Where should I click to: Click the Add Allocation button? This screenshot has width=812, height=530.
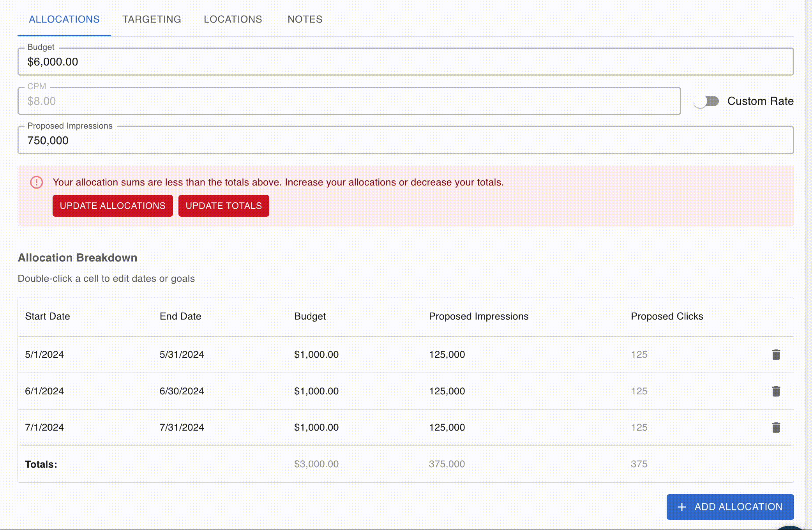tap(730, 507)
